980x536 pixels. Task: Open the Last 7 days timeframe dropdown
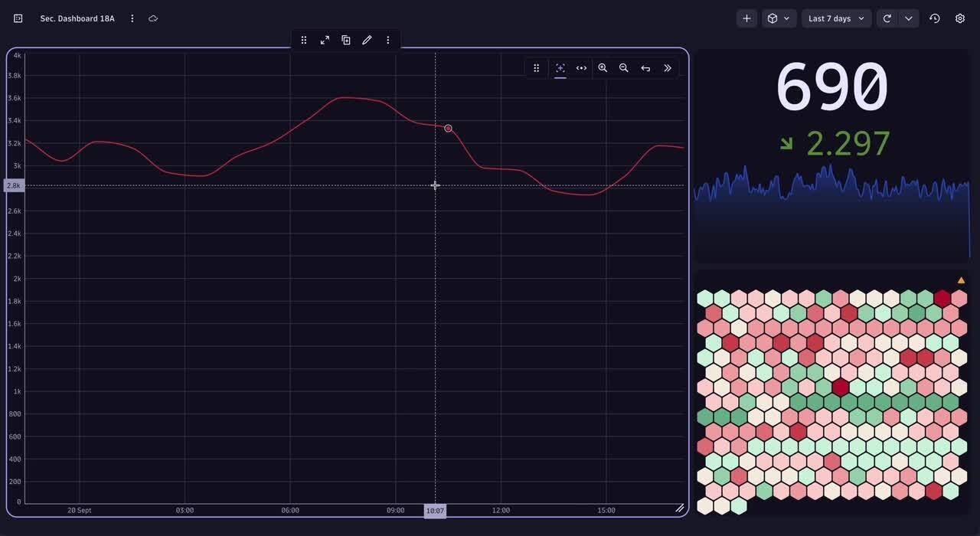point(837,18)
